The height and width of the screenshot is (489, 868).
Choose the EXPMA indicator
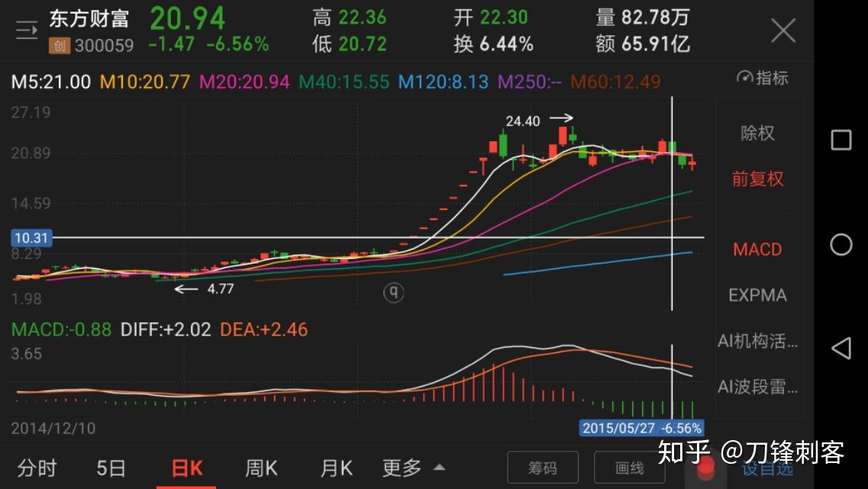757,295
